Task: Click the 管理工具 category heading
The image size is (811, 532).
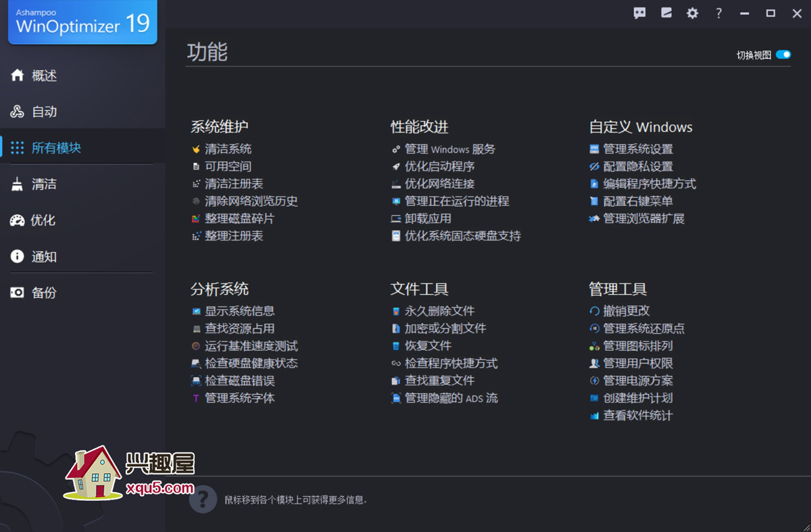Action: click(x=618, y=289)
